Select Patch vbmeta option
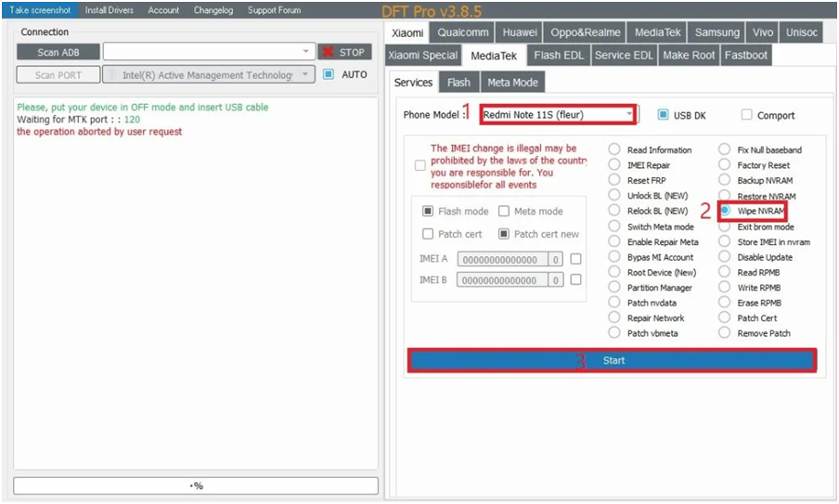 click(614, 333)
